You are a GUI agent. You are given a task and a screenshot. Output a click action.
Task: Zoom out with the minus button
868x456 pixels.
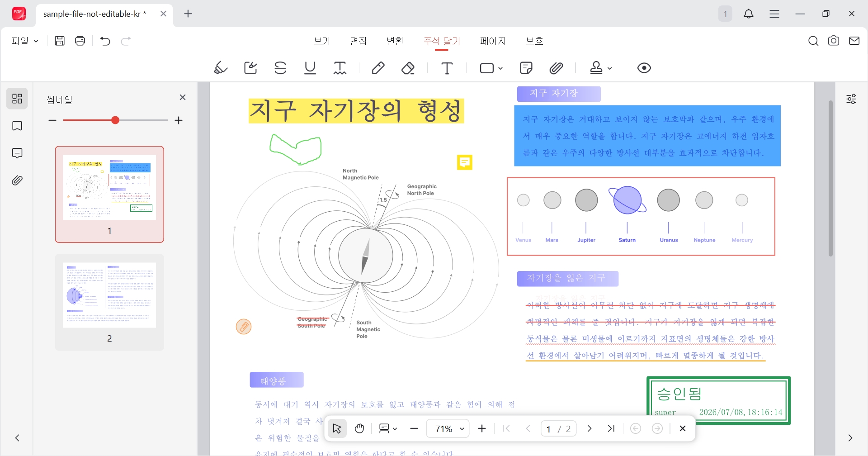(414, 428)
